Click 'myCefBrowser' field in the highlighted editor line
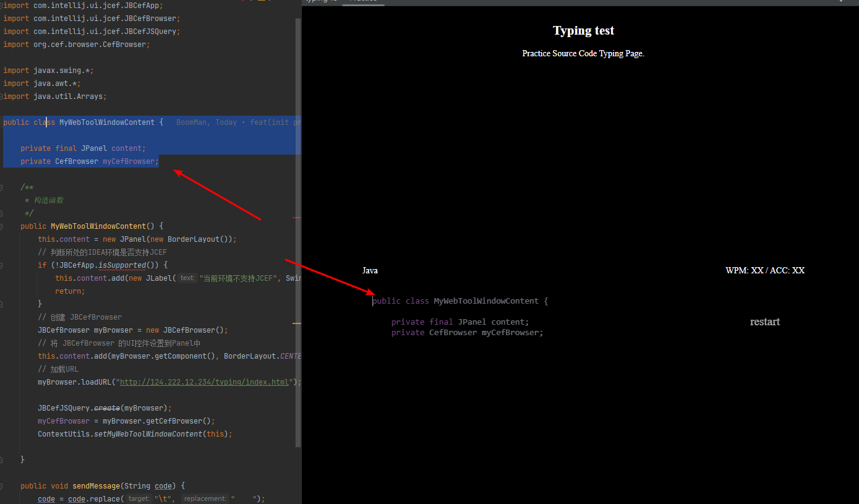Viewport: 859px width, 504px height. point(129,161)
